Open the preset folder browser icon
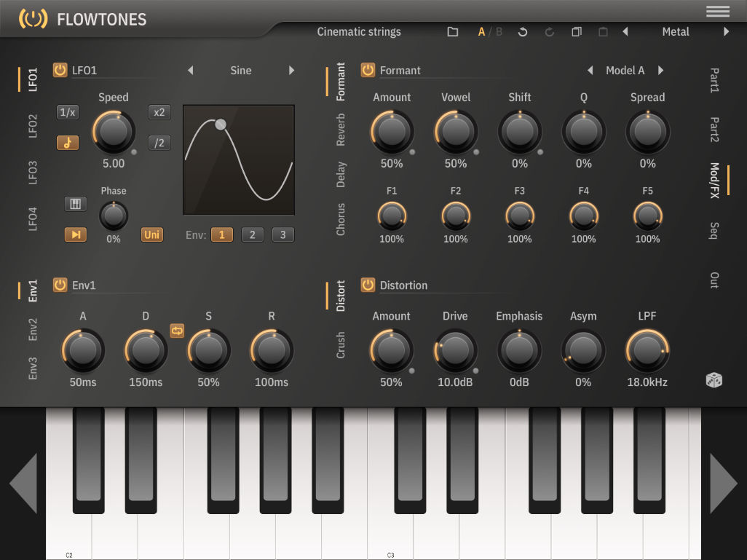The width and height of the screenshot is (747, 560). tap(453, 32)
